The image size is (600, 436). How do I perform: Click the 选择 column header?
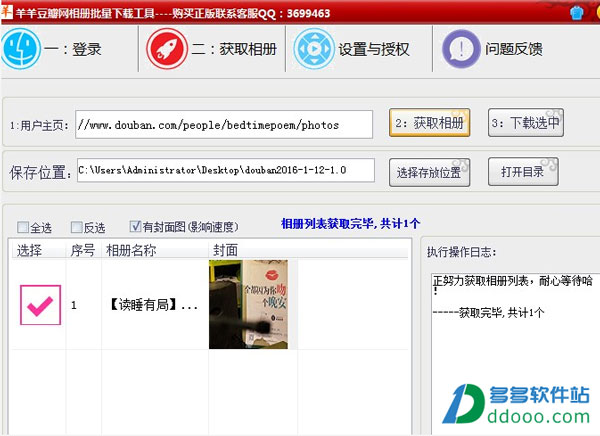tap(29, 251)
